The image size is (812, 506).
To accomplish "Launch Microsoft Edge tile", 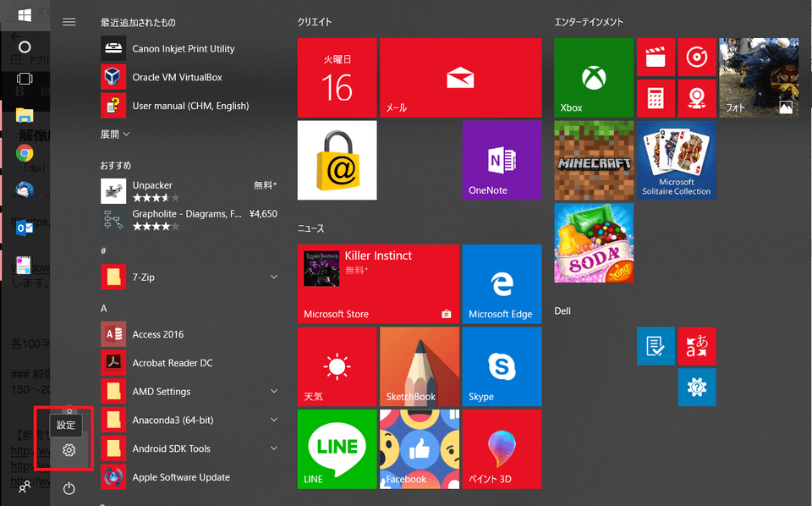I will 502,284.
